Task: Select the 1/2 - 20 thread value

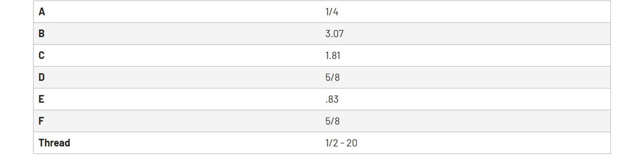Action: tap(341, 143)
